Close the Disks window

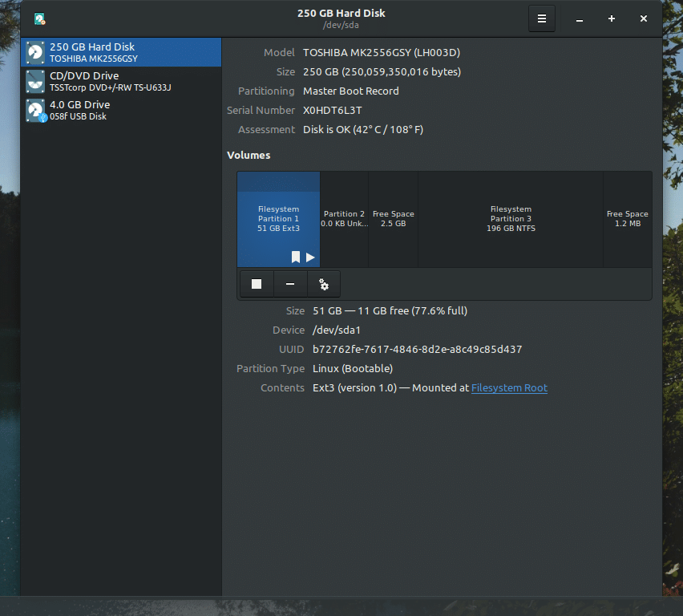[644, 18]
